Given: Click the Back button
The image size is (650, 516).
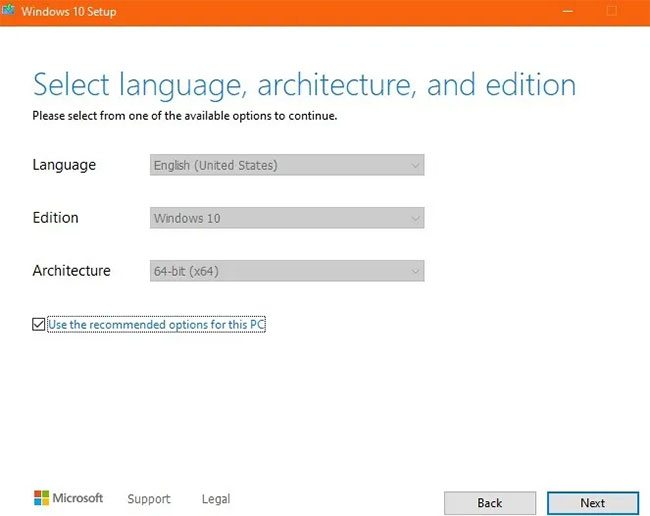Looking at the screenshot, I should (490, 503).
